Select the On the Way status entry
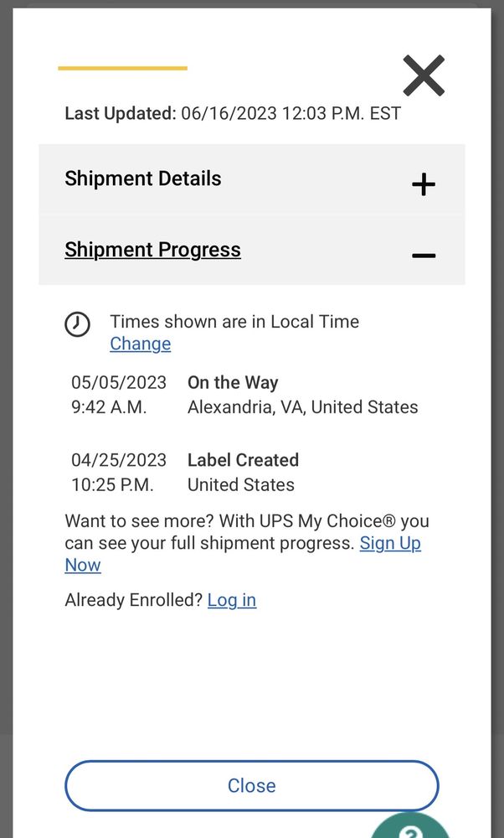The image size is (504, 838). [233, 383]
